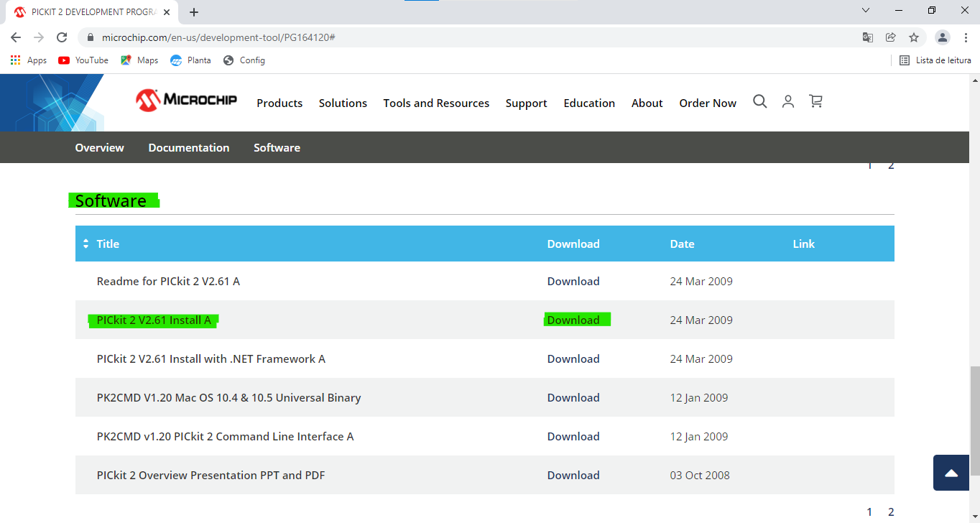Open the Products menu

coord(279,103)
